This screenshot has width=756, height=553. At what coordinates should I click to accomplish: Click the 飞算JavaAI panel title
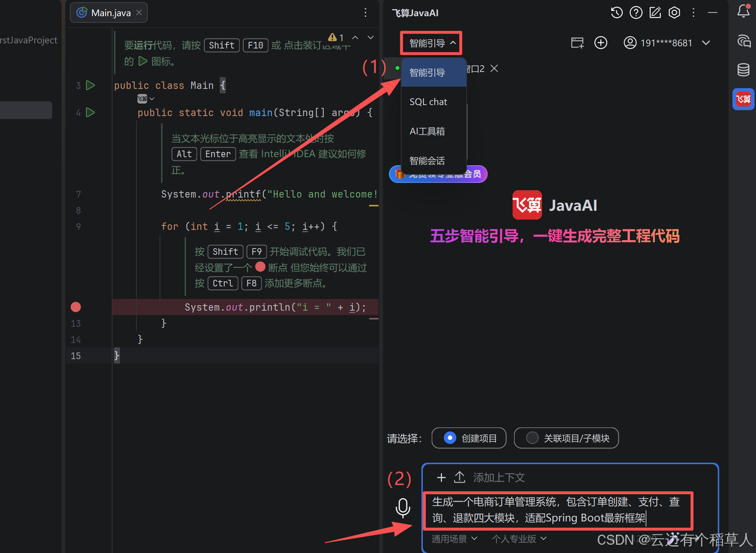415,13
